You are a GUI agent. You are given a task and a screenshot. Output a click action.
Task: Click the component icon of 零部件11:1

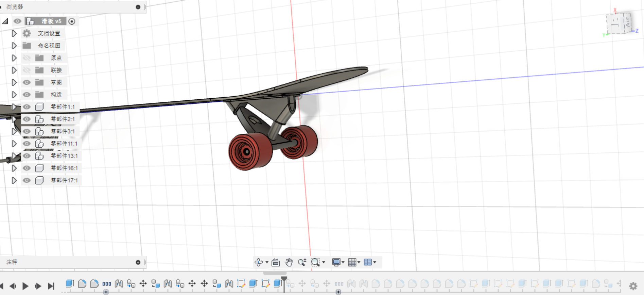[39, 144]
